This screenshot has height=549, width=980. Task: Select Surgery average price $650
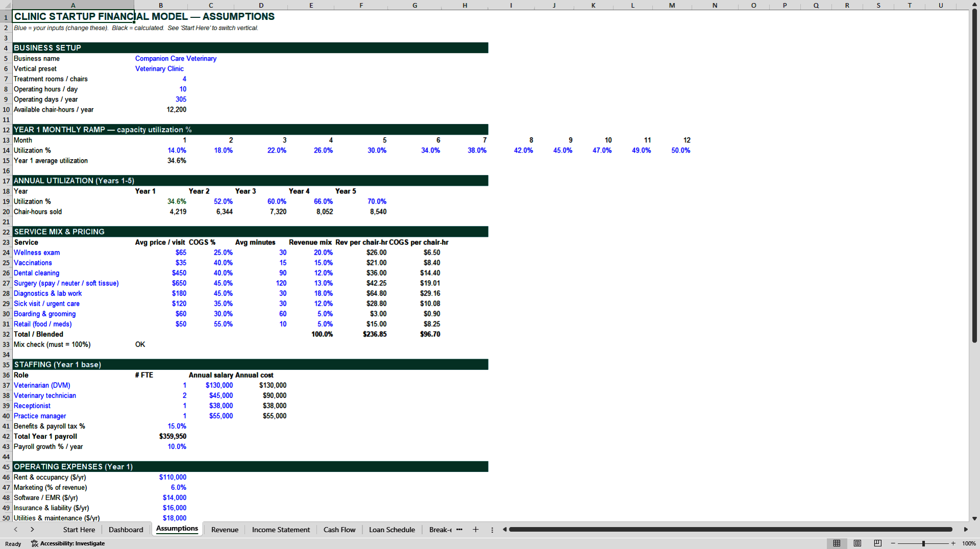pyautogui.click(x=161, y=283)
